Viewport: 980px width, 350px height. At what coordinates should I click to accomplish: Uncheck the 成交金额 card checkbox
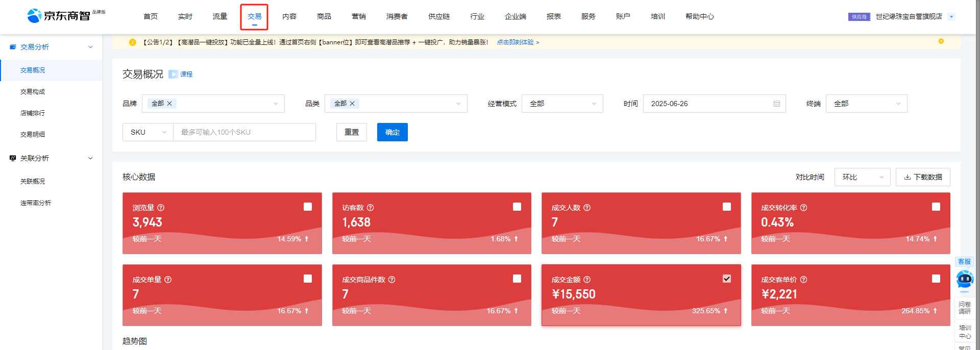click(x=726, y=279)
